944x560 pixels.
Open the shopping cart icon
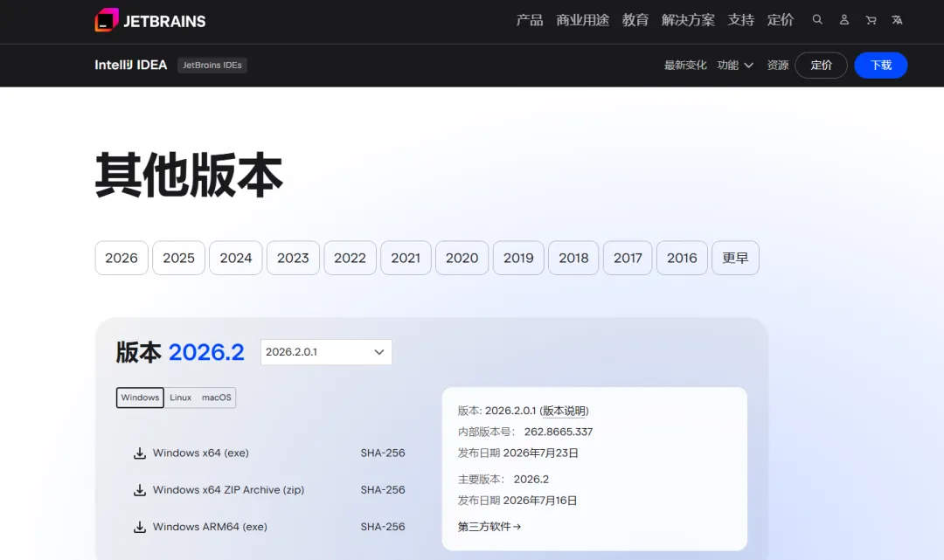coord(871,20)
